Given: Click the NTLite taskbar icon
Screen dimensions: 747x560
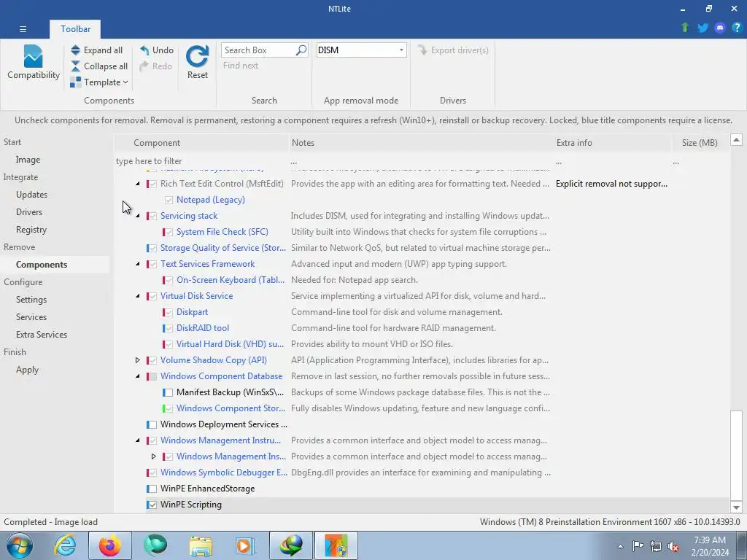Looking at the screenshot, I should tap(336, 545).
